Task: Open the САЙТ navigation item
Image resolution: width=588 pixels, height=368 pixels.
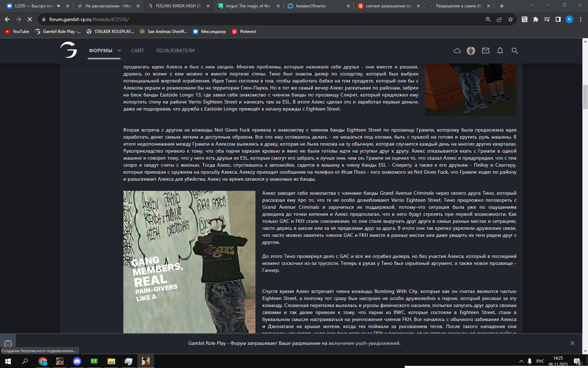Action: pyautogui.click(x=137, y=51)
